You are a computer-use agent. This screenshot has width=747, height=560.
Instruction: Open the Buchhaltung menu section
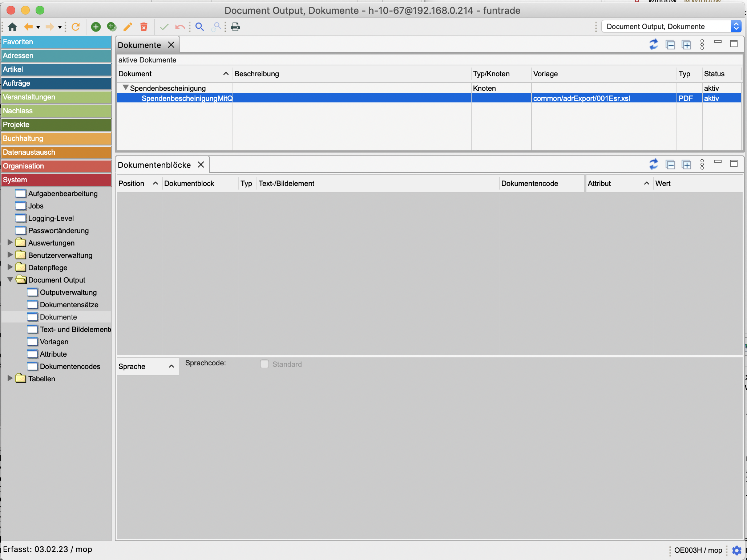(56, 138)
